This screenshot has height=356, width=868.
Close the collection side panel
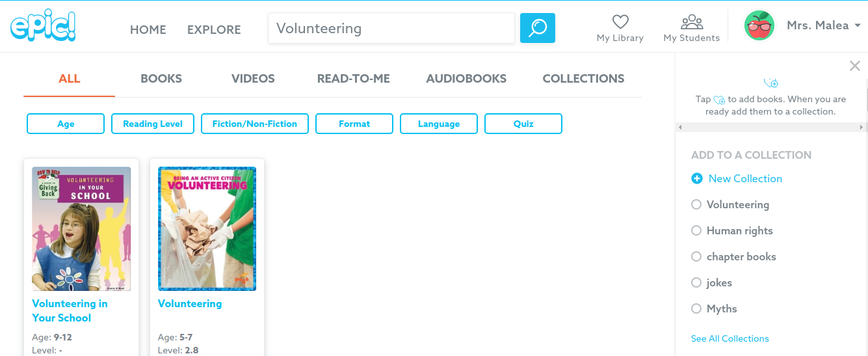pyautogui.click(x=855, y=66)
